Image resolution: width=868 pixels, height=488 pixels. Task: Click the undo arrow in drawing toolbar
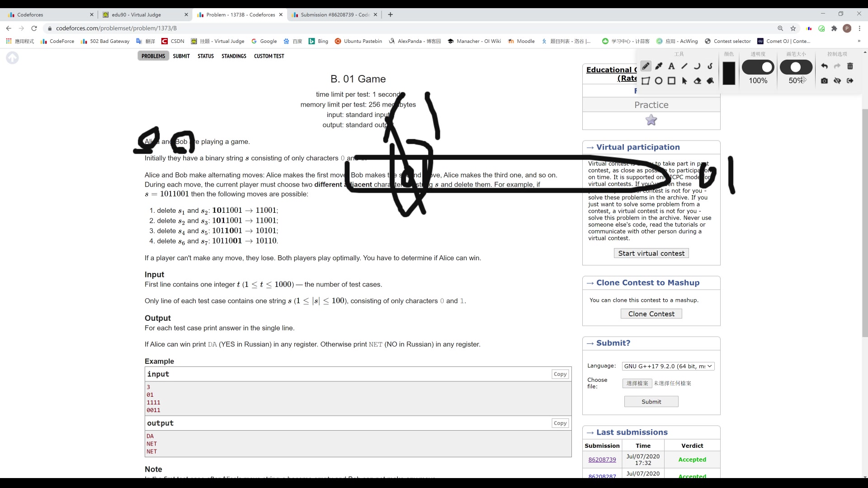pyautogui.click(x=824, y=66)
